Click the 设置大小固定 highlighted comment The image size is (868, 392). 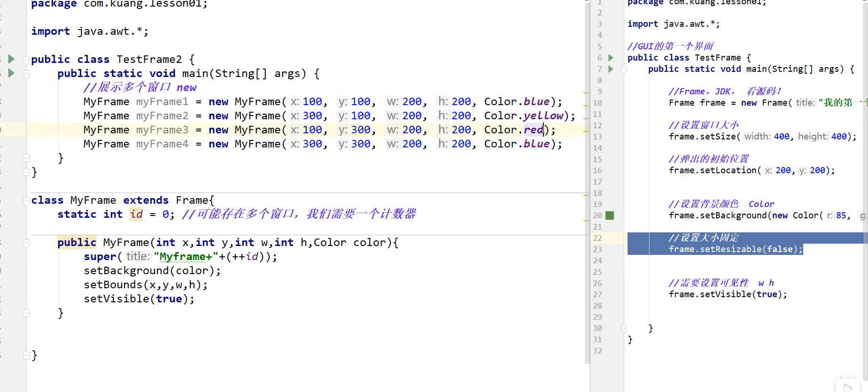tap(704, 238)
